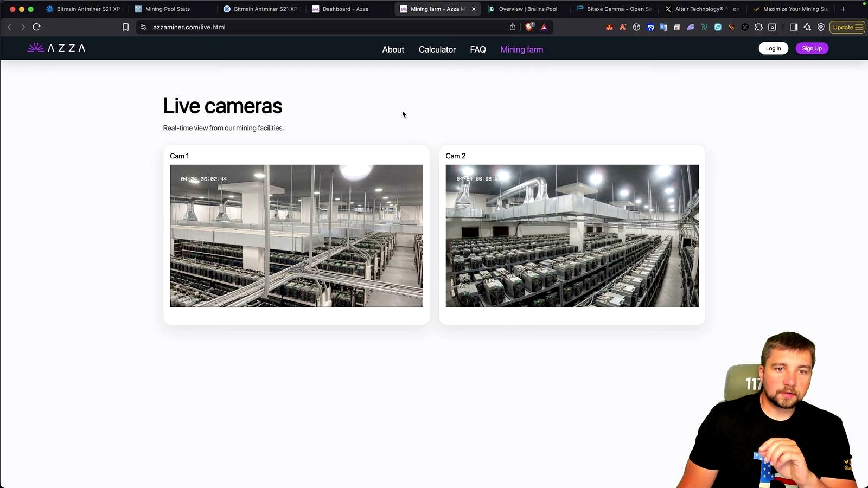868x488 pixels.
Task: Toggle the browser sidebar panel icon
Action: pos(794,27)
